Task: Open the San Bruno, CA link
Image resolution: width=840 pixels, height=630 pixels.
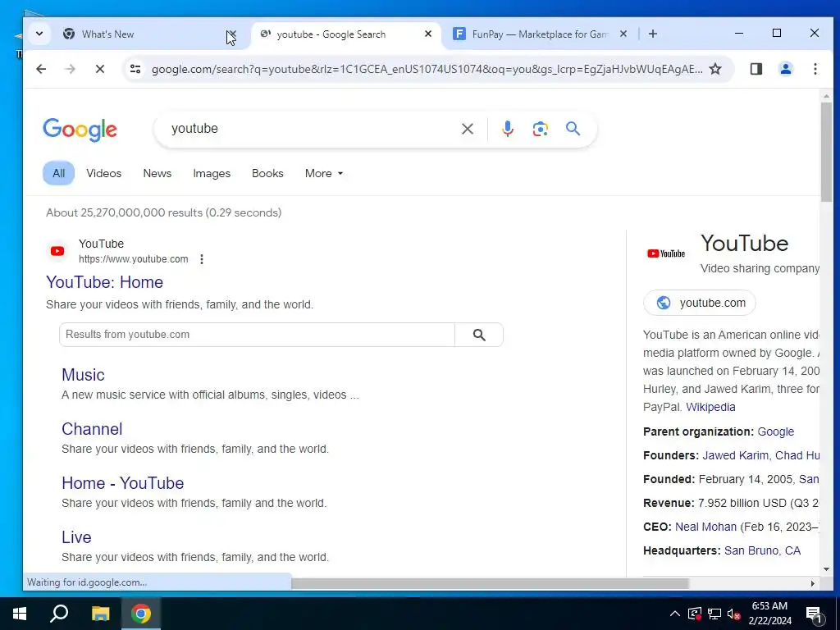Action: (762, 550)
